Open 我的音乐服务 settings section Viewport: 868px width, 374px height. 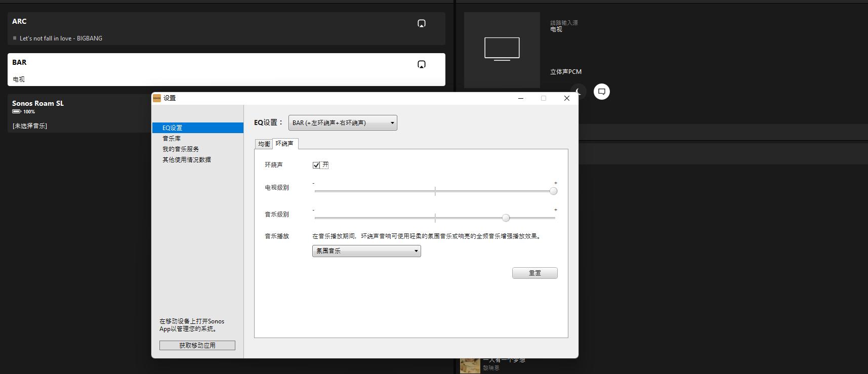click(x=181, y=149)
